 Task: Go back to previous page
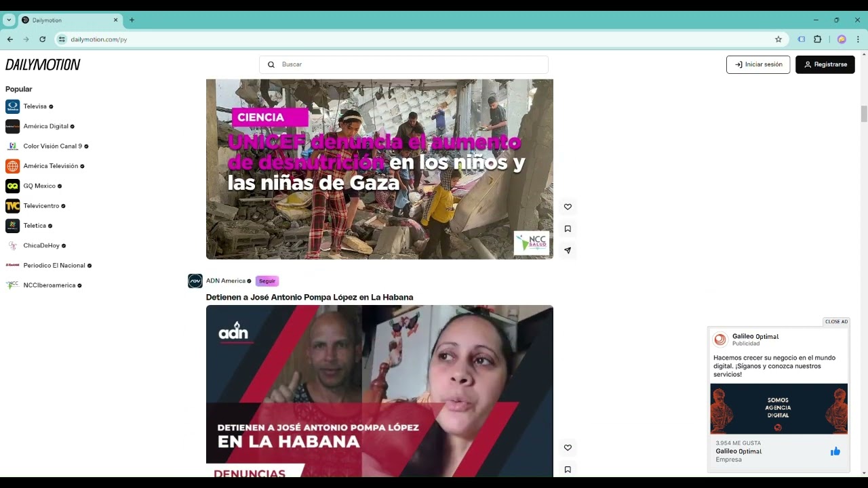click(9, 39)
